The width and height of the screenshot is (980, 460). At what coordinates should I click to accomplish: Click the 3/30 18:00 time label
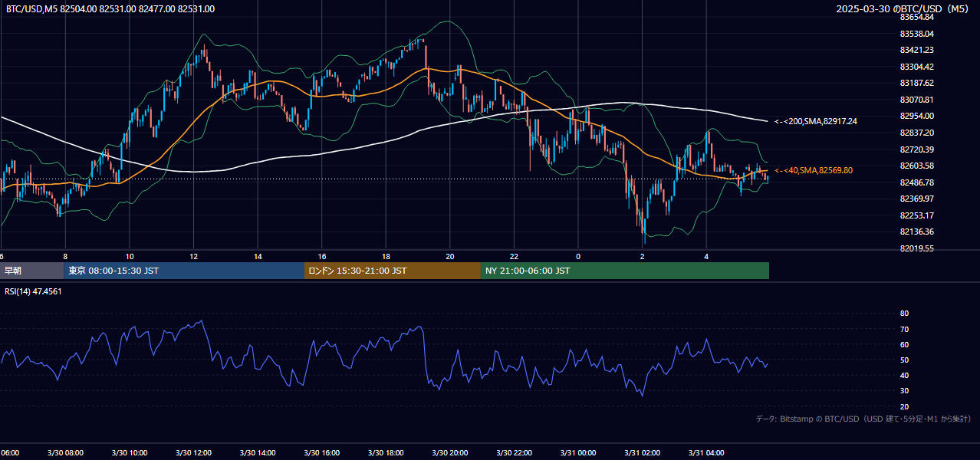386,452
